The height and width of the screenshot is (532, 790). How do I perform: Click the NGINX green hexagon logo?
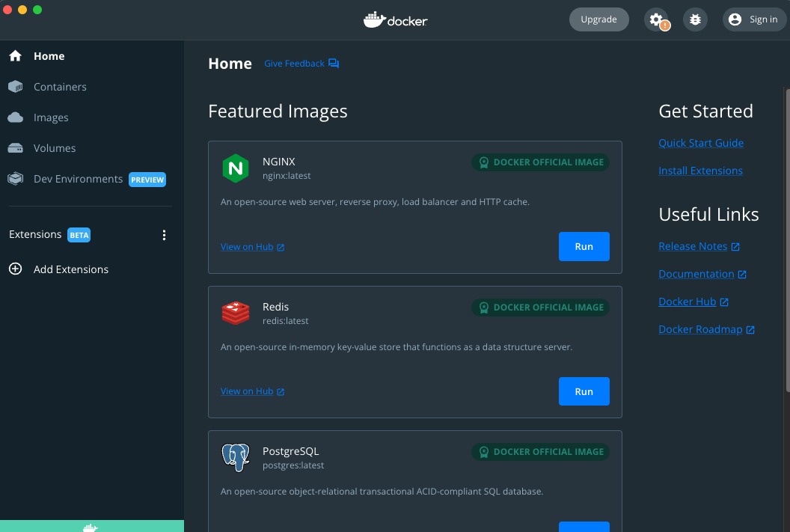coord(236,168)
